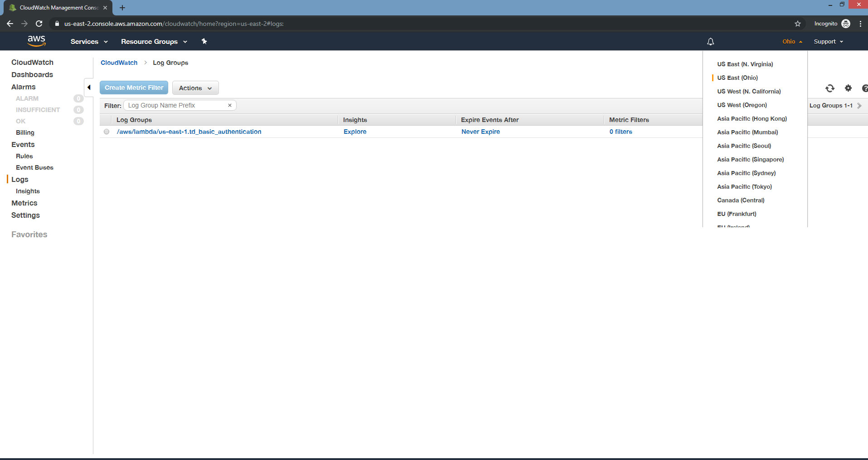The image size is (868, 460).
Task: Show INSUFFICIENT data alarms
Action: [x=38, y=110]
